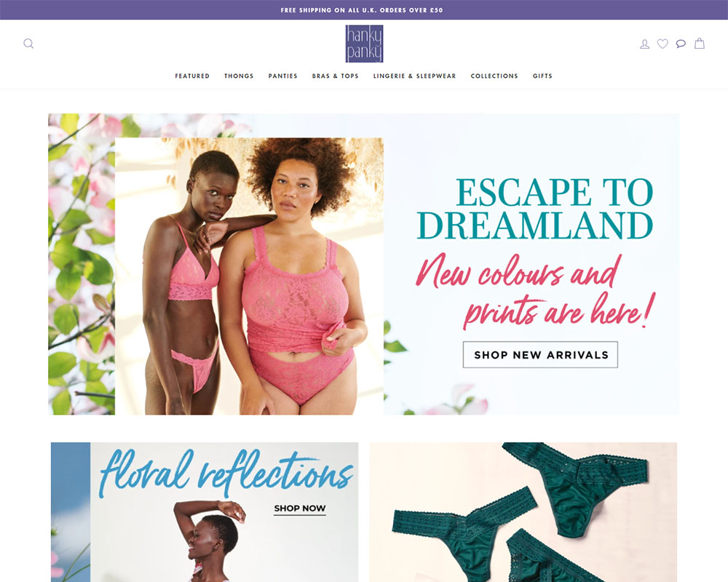Open the floral reflections promo image
Image resolution: width=728 pixels, height=582 pixels.
[x=205, y=512]
